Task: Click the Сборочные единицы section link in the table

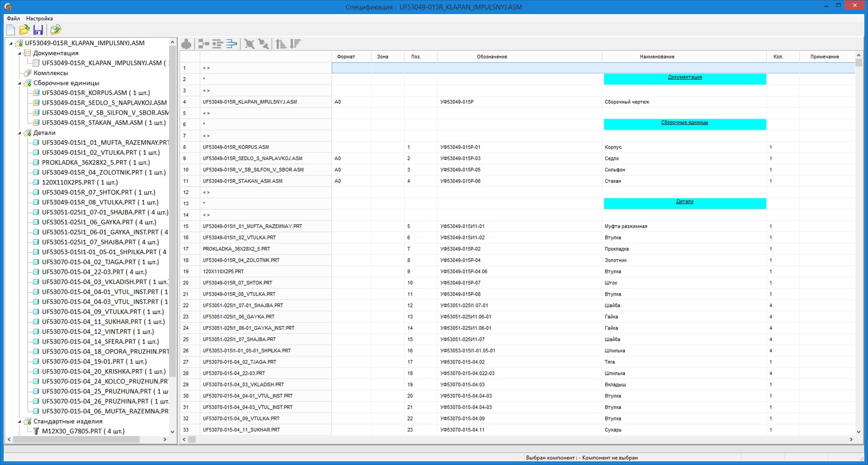Action: [685, 122]
